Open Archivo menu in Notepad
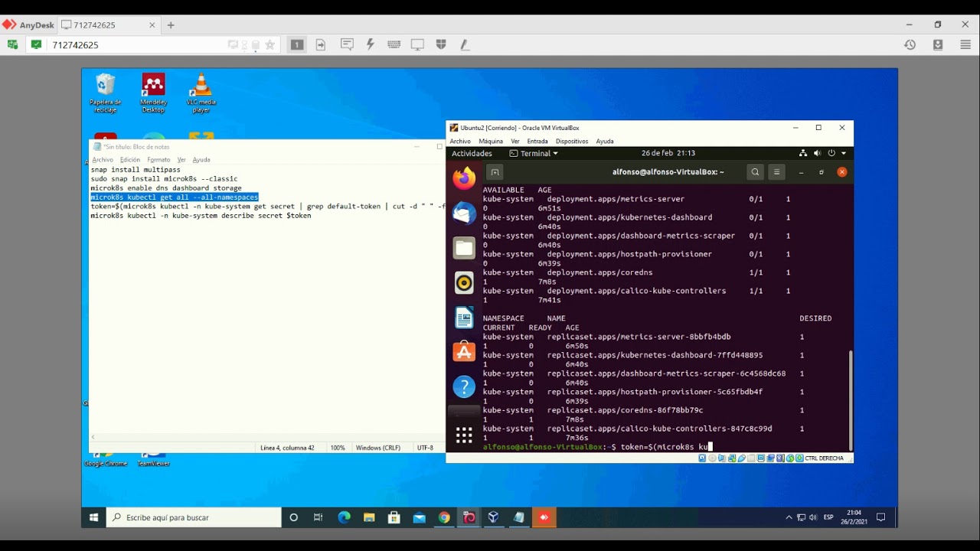 tap(103, 160)
